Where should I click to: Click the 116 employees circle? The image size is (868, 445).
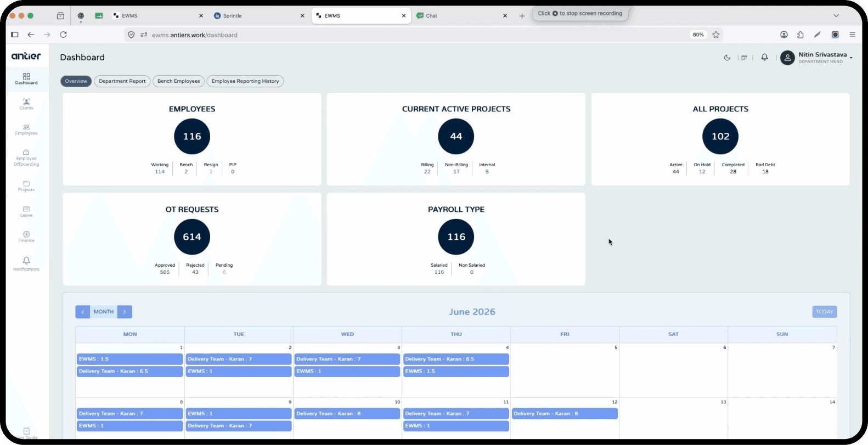tap(192, 137)
